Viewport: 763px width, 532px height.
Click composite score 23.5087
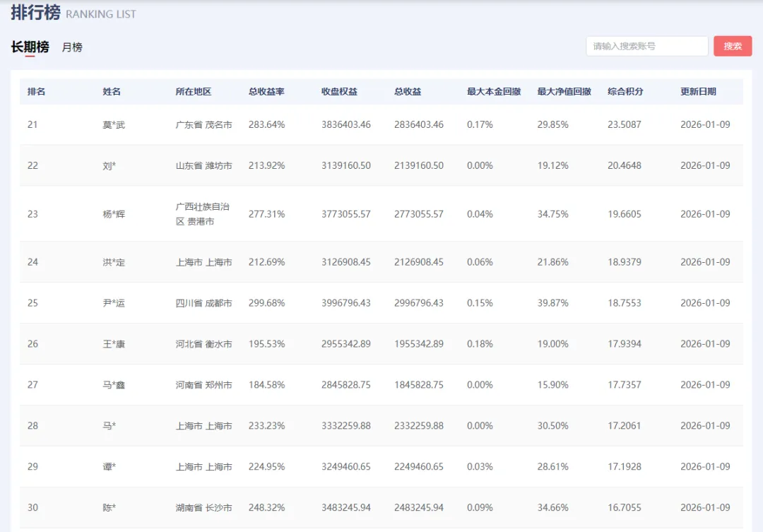point(625,124)
